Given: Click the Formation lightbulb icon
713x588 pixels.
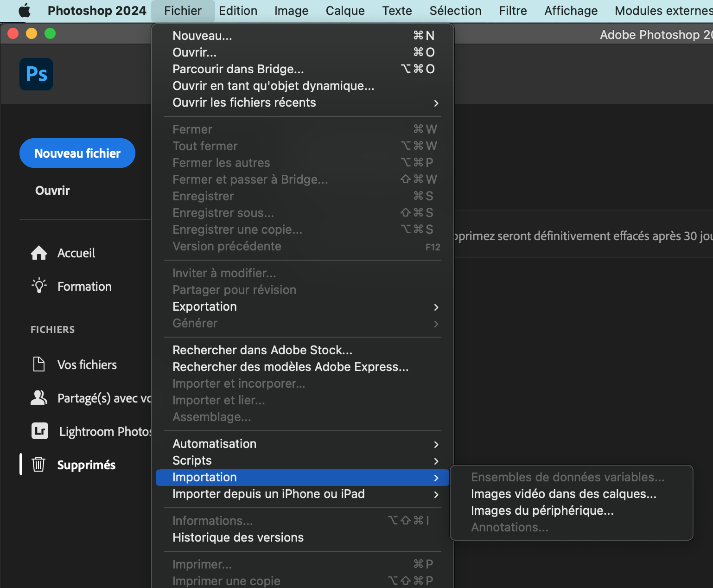Looking at the screenshot, I should coord(39,286).
